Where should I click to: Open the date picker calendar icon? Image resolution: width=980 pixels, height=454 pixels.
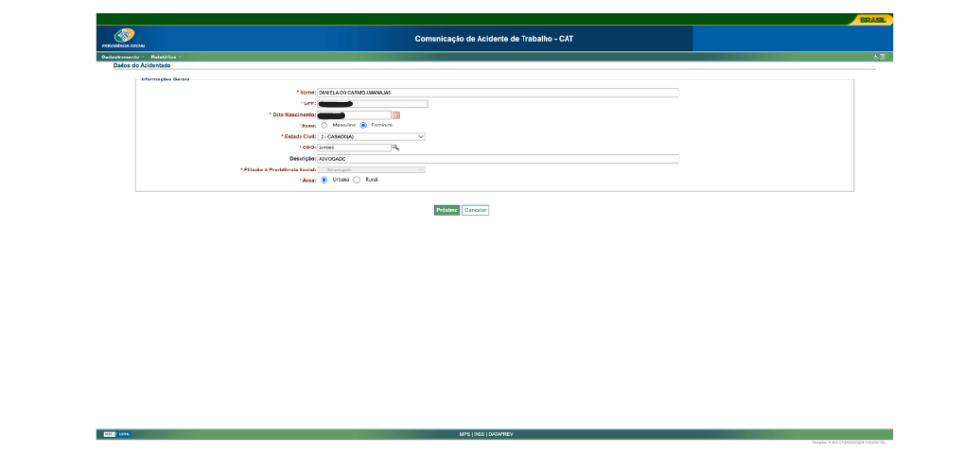(x=395, y=115)
